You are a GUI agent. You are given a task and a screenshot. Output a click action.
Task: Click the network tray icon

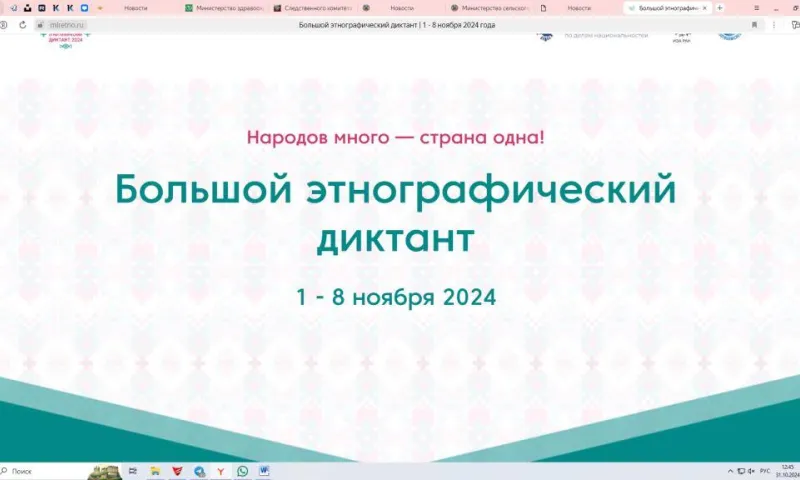point(741,471)
